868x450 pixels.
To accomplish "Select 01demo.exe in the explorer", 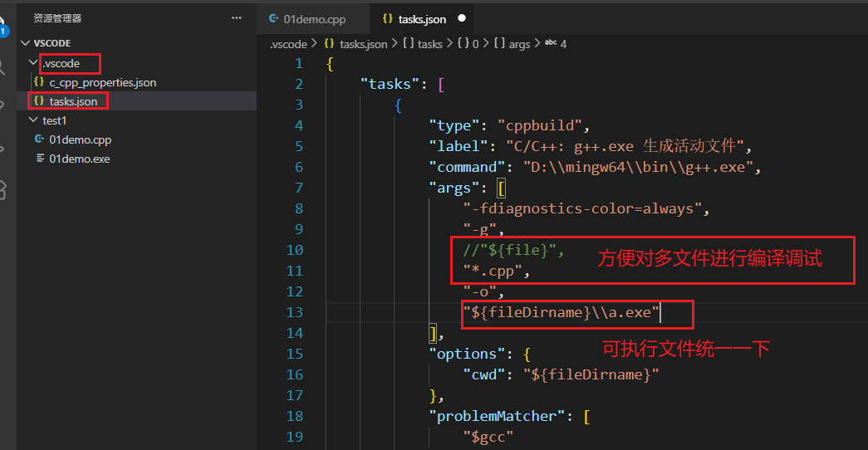I will 79,159.
